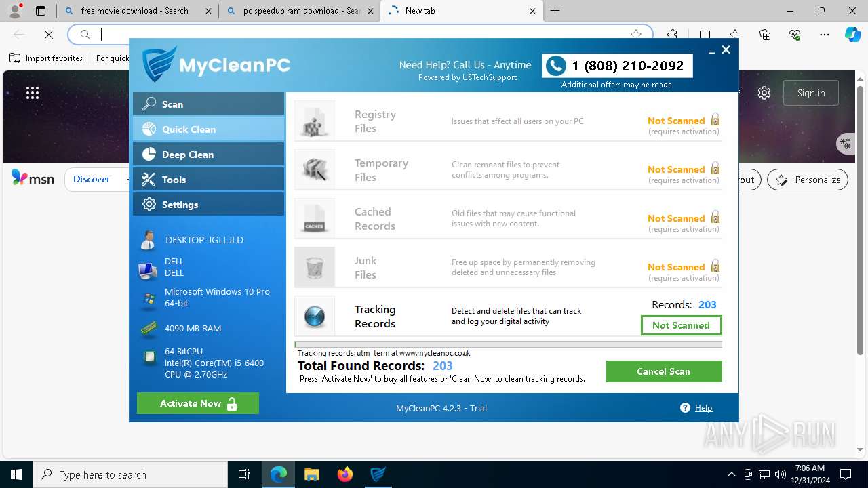The height and width of the screenshot is (488, 868).
Task: Open the Tools section
Action: 209,179
